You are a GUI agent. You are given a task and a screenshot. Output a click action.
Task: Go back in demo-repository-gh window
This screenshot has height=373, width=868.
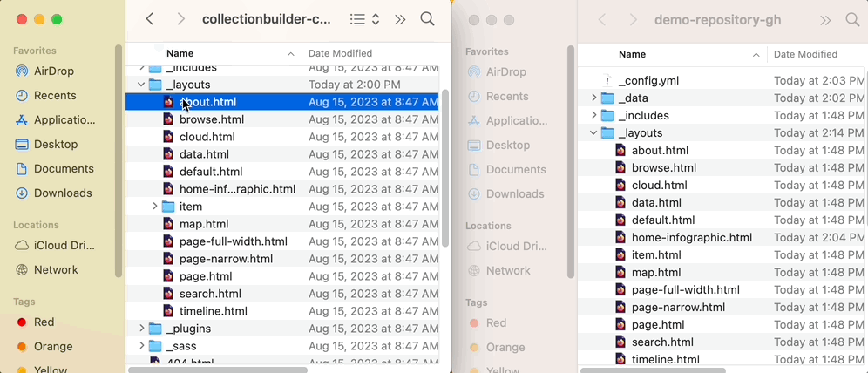pyautogui.click(x=602, y=20)
